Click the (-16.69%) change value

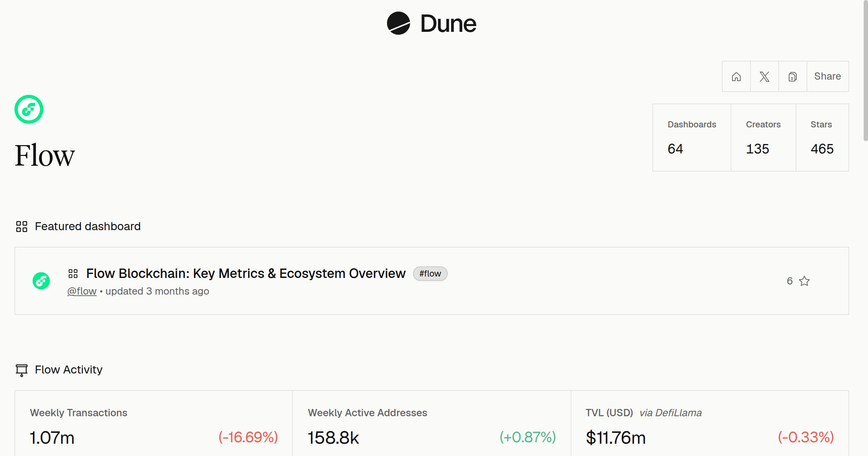coord(248,437)
